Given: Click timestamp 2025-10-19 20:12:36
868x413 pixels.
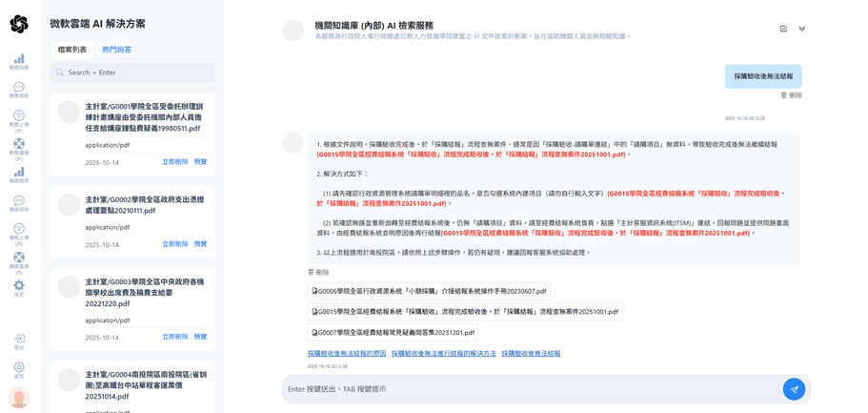Looking at the screenshot, I should coord(327,366).
